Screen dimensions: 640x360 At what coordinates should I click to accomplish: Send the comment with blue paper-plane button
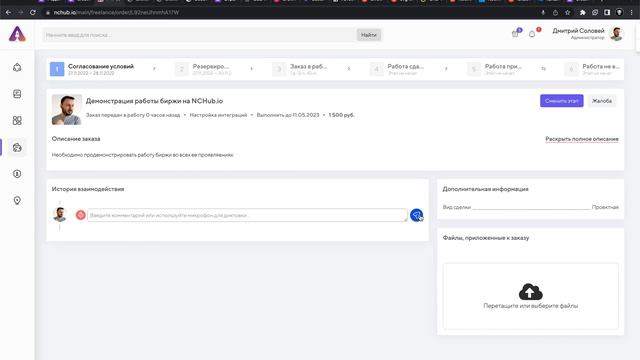click(x=416, y=215)
